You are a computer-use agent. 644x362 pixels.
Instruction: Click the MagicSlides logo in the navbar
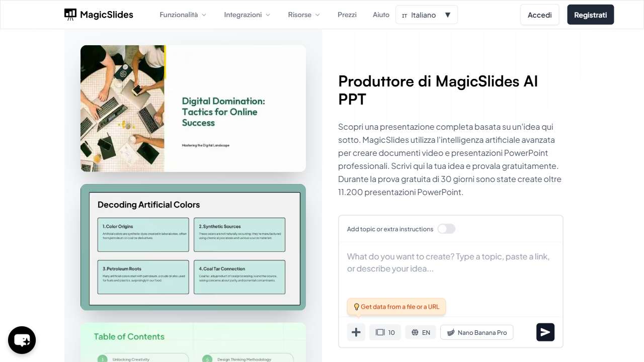point(99,15)
